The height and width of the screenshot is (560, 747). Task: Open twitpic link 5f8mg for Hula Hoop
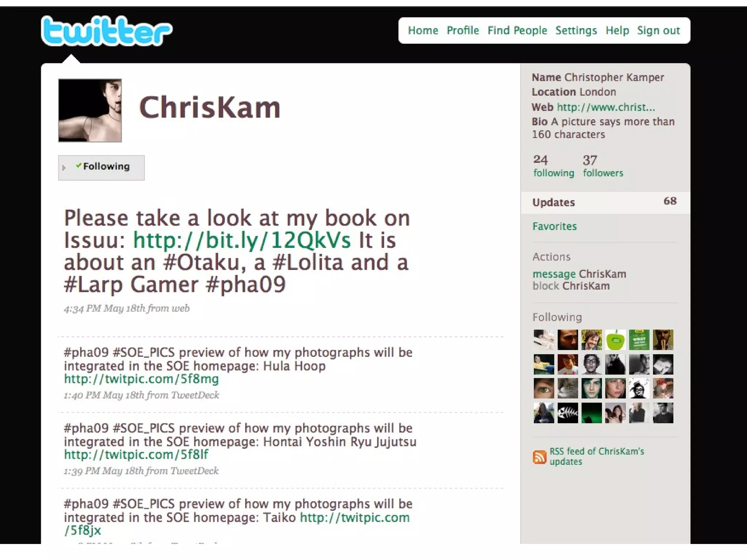(x=142, y=379)
